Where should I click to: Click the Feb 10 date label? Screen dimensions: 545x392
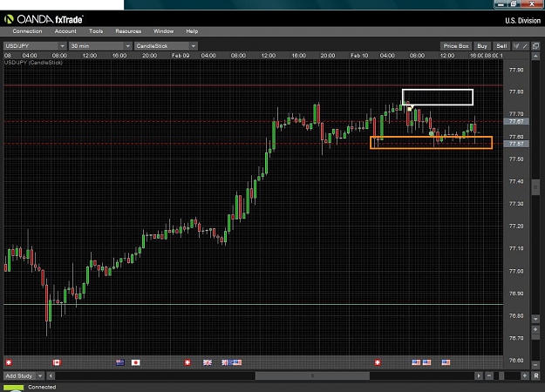coord(359,56)
